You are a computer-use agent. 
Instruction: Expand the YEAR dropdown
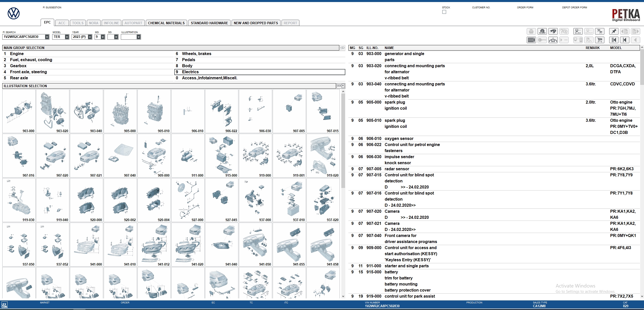coord(90,37)
